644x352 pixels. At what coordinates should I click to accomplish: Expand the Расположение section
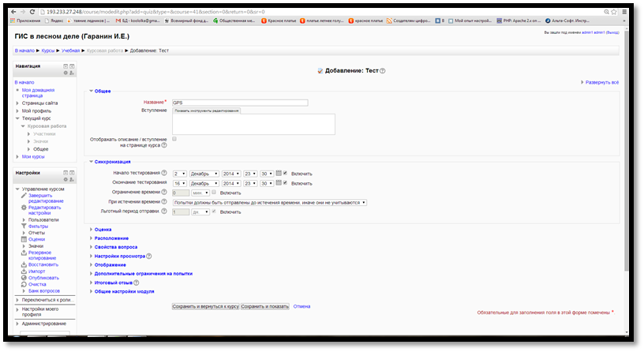[x=111, y=238]
